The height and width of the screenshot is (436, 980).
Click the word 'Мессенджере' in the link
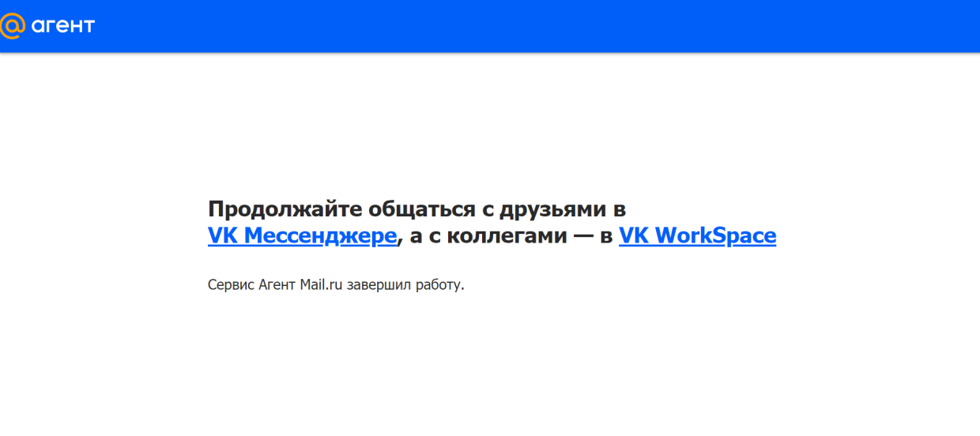(320, 235)
